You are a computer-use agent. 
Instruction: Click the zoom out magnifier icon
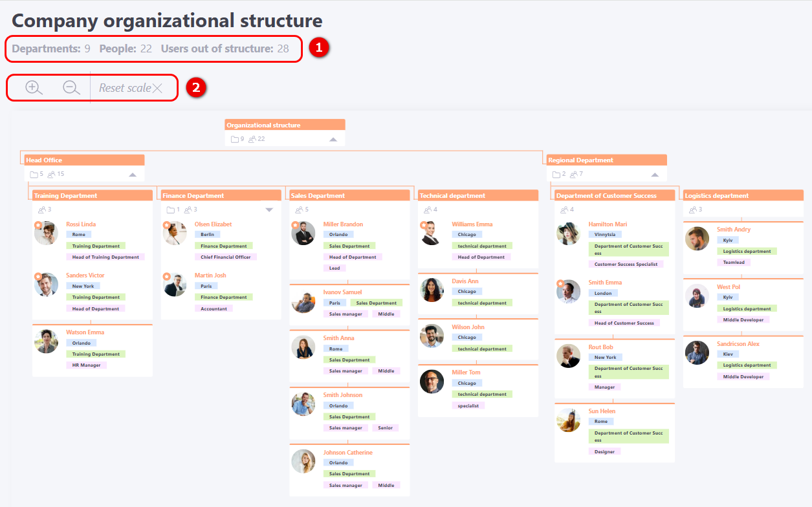point(71,87)
